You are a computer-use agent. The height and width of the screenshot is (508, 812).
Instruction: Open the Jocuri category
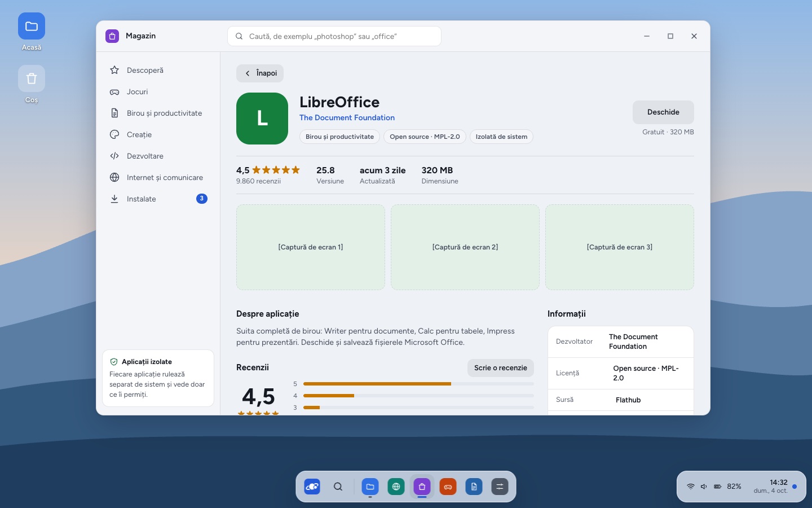[x=158, y=91]
